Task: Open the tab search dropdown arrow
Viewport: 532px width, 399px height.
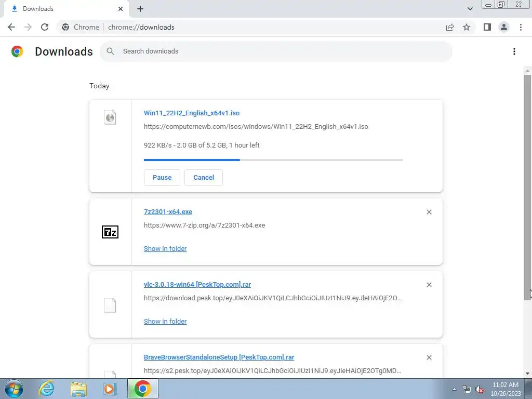Action: (x=470, y=9)
